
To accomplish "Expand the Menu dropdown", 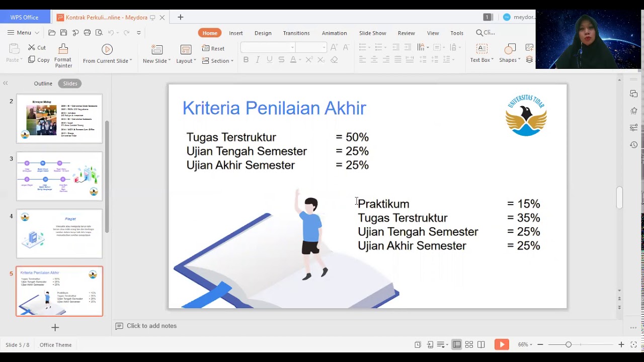I will (24, 33).
